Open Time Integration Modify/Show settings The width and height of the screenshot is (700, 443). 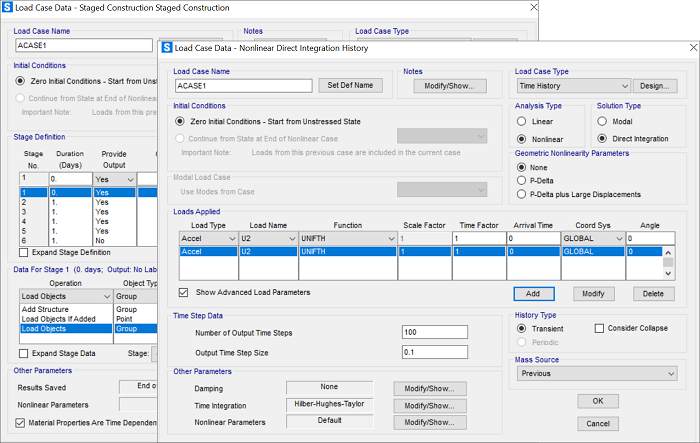[429, 406]
